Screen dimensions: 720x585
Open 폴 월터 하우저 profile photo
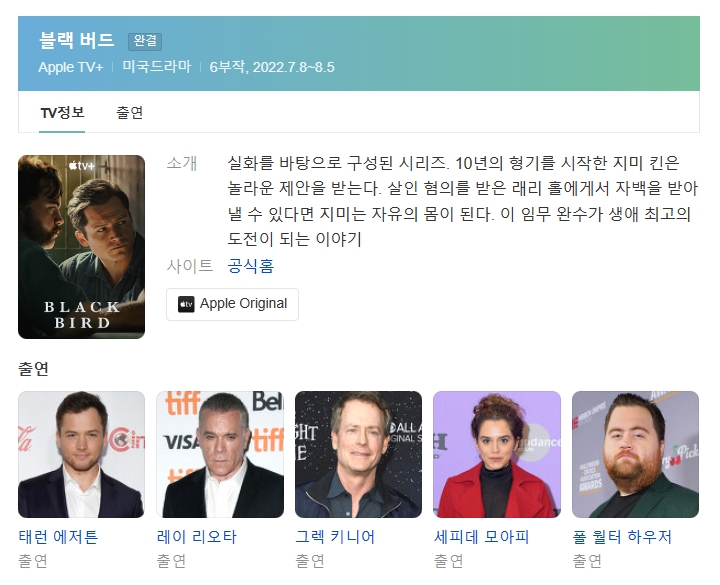pos(636,455)
